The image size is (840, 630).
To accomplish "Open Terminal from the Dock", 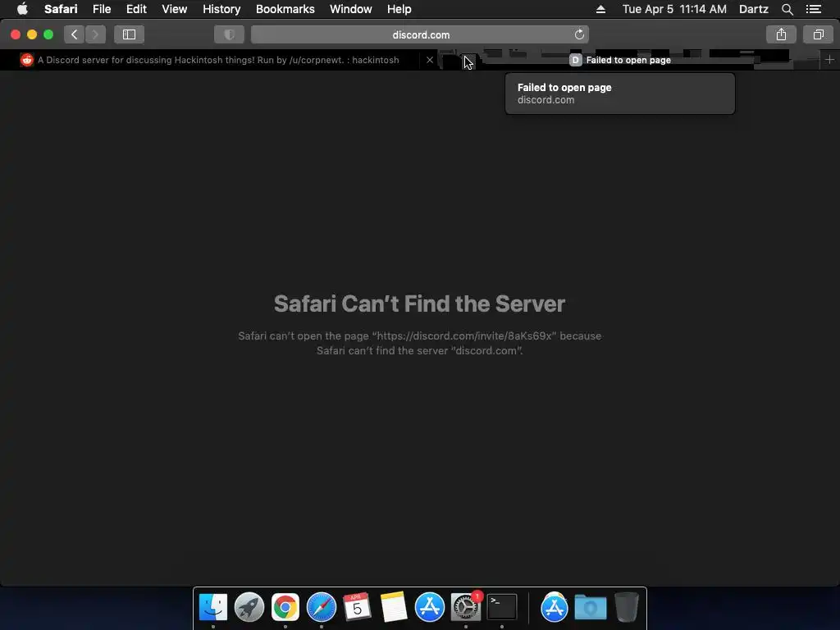I will tap(502, 608).
